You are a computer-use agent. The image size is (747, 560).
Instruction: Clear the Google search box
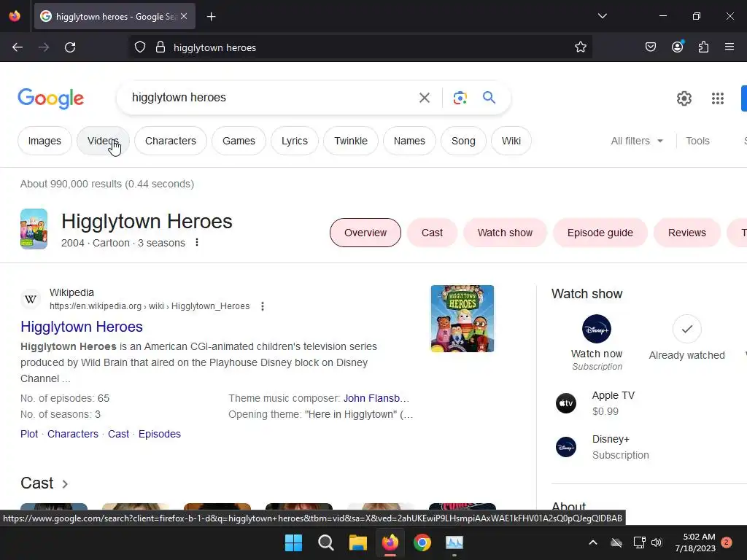(424, 98)
